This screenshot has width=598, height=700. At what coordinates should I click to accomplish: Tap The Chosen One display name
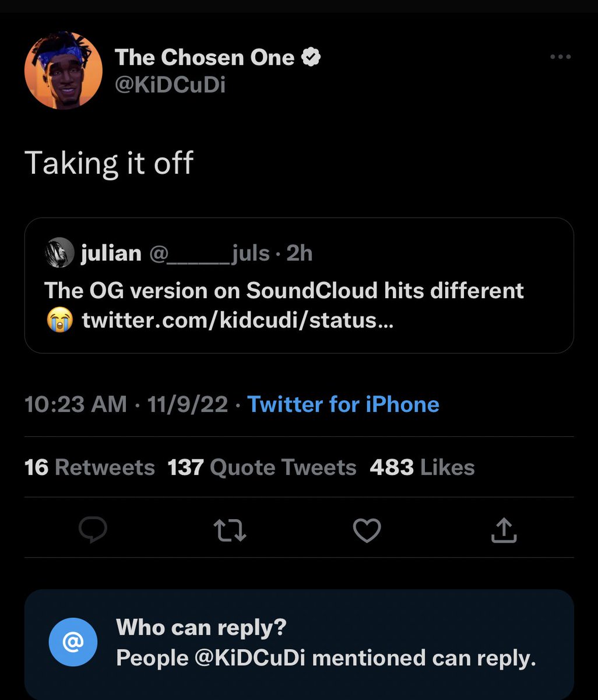(205, 57)
